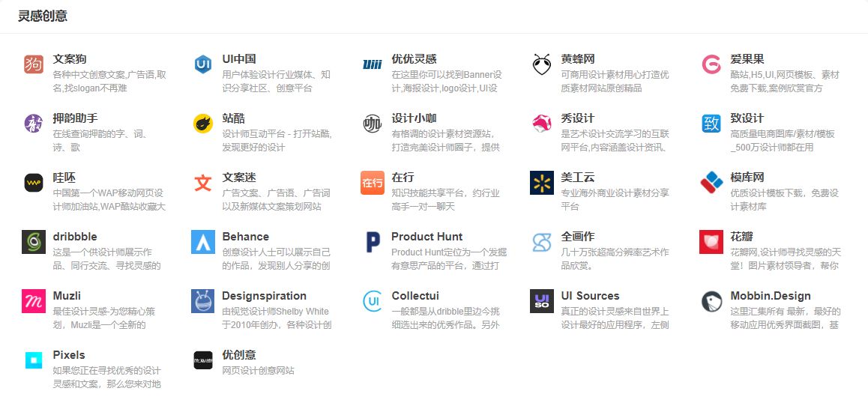Select the dribbble logo icon
This screenshot has height=406, width=868.
[34, 242]
